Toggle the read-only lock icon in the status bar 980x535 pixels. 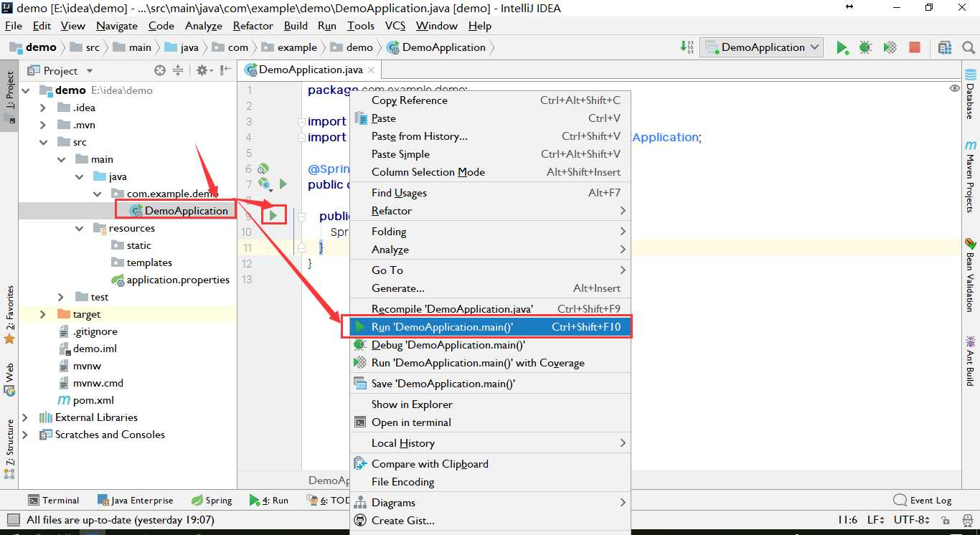coord(946,520)
